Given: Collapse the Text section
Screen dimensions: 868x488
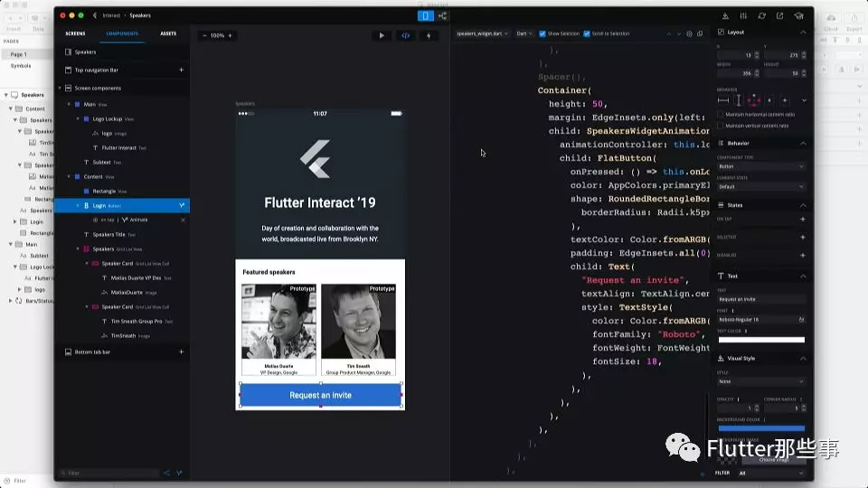Looking at the screenshot, I should [x=803, y=277].
